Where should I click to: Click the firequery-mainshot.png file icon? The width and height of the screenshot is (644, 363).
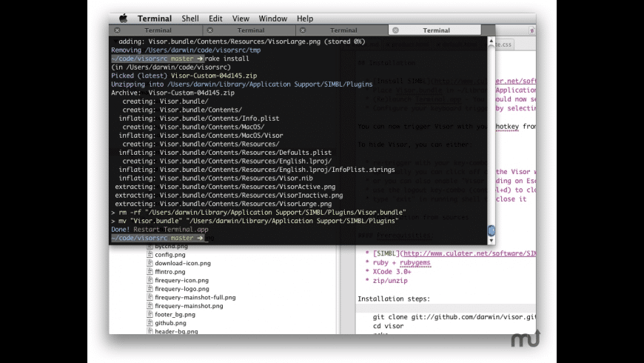150,306
